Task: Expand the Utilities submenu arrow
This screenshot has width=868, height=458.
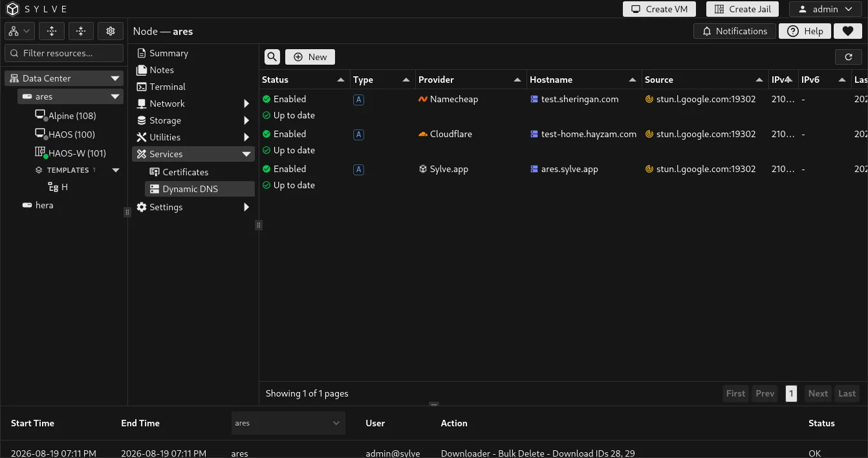Action: pyautogui.click(x=246, y=137)
